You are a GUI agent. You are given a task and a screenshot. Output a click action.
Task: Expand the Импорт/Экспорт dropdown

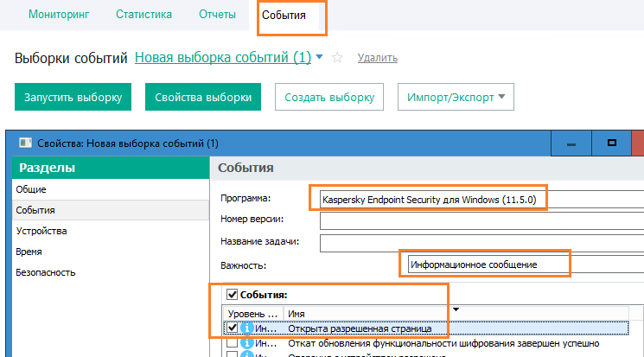[x=456, y=97]
